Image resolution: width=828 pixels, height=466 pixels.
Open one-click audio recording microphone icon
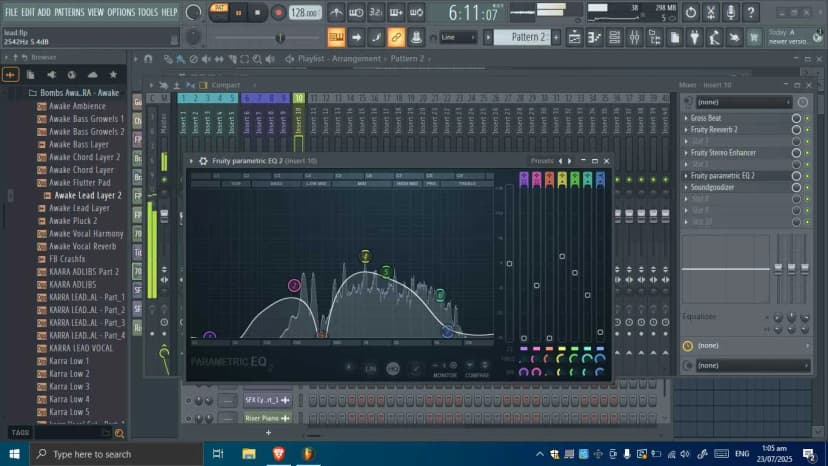click(731, 12)
